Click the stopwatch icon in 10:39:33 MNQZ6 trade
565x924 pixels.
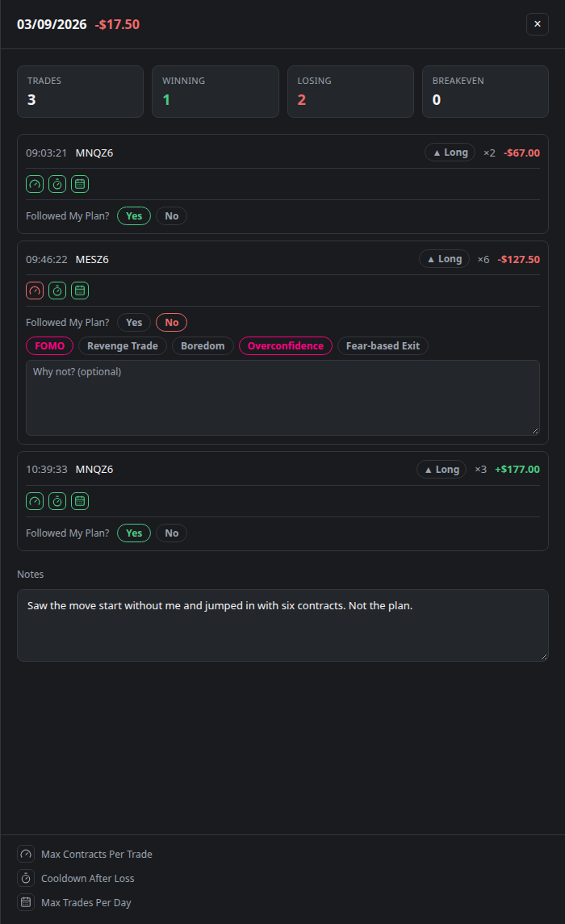(x=57, y=501)
